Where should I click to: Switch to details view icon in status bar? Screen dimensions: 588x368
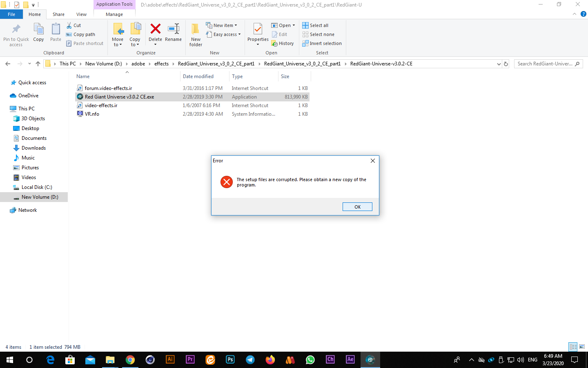pyautogui.click(x=573, y=347)
